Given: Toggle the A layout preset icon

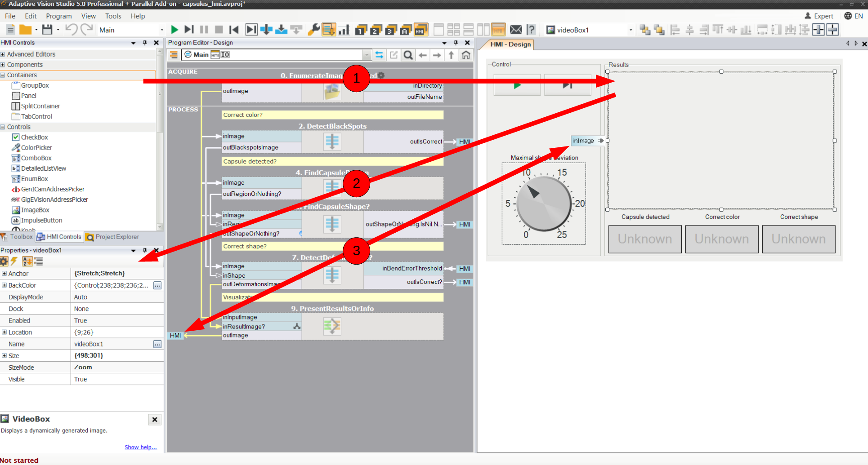Looking at the screenshot, I should [x=406, y=30].
